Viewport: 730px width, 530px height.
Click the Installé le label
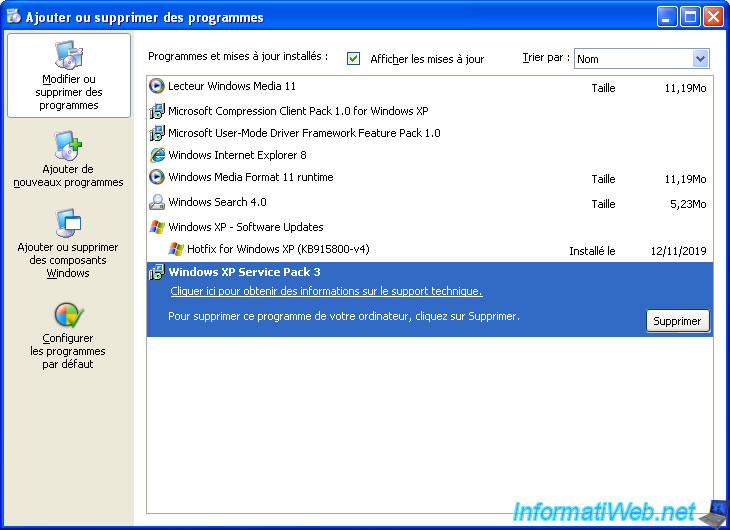(592, 251)
